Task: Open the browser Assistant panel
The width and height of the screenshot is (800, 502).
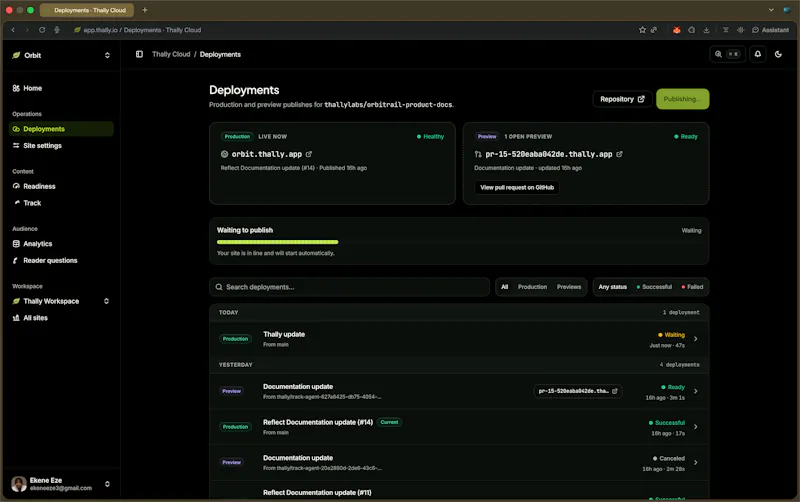Action: click(x=770, y=30)
